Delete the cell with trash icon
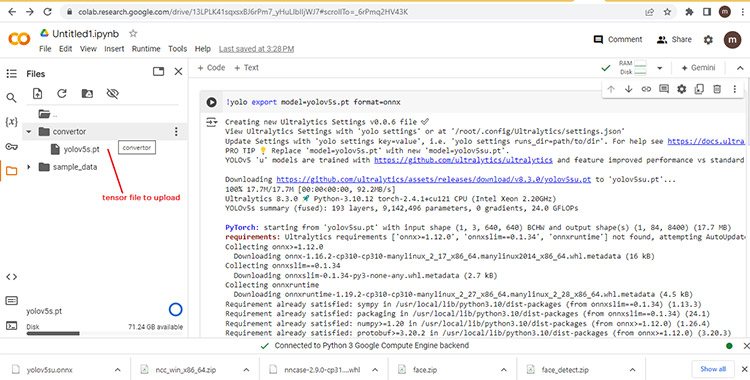Image resolution: width=750 pixels, height=380 pixels. coord(717,89)
